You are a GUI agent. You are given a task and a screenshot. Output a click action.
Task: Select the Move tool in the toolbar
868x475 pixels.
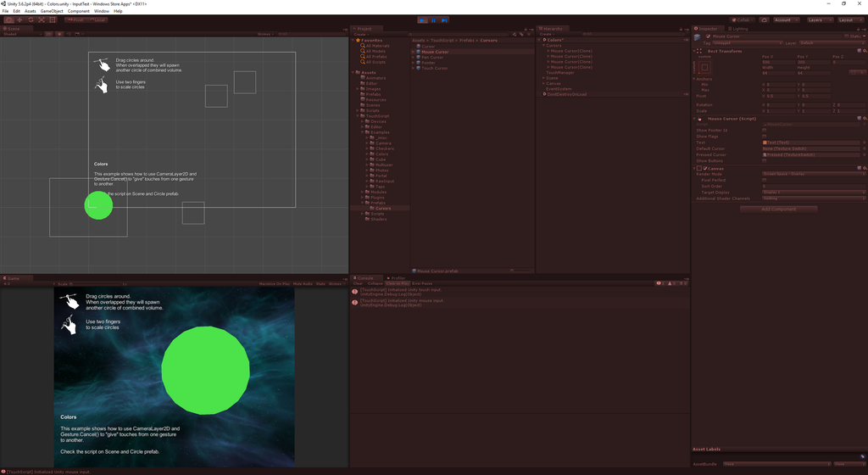(19, 20)
